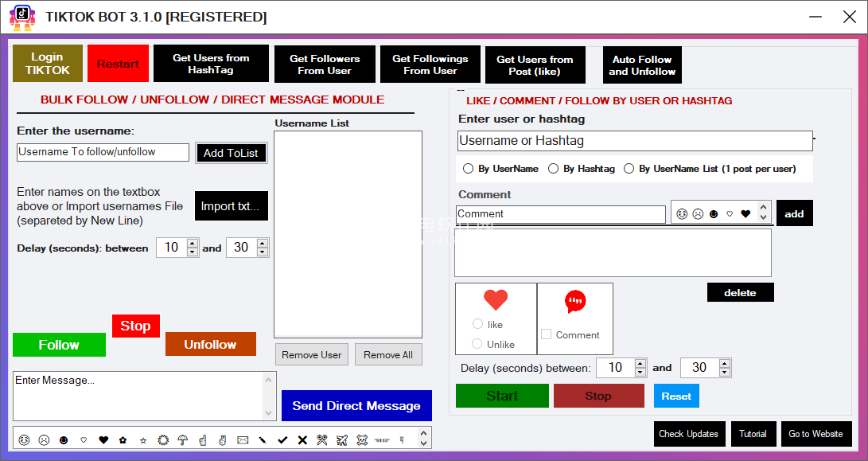Viewport: 868px width, 461px height.
Task: Pick solid heart in comment emoji box
Action: point(745,214)
